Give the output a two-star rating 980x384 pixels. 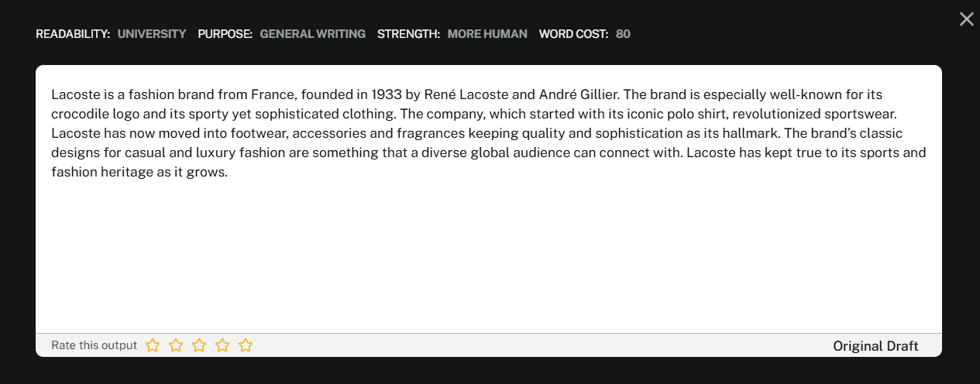[176, 345]
